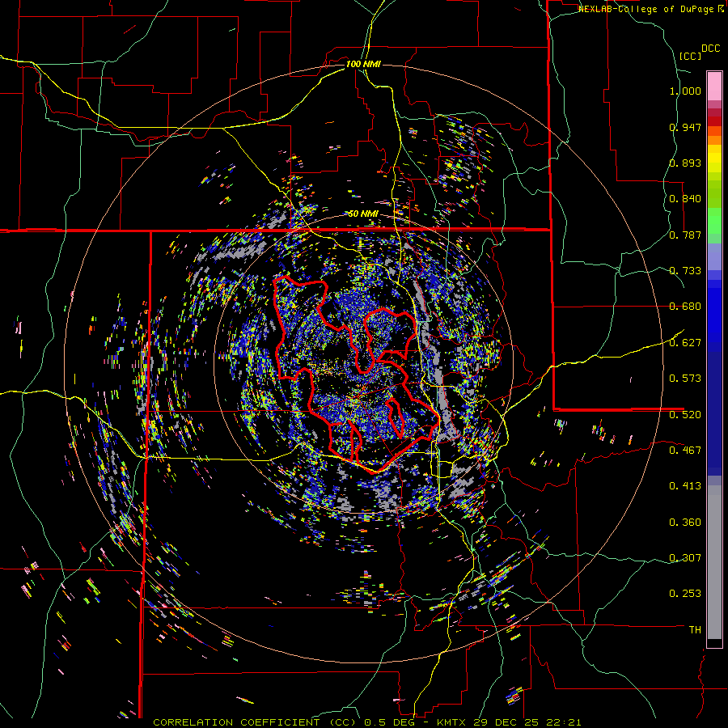Click the DCC label above the color scale
This screenshot has height=728, width=728.
coord(710,49)
